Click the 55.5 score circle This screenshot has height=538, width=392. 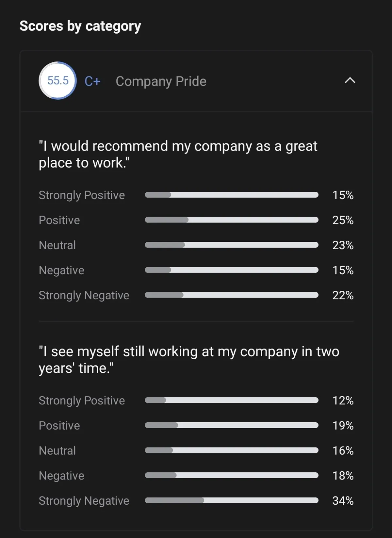click(58, 81)
